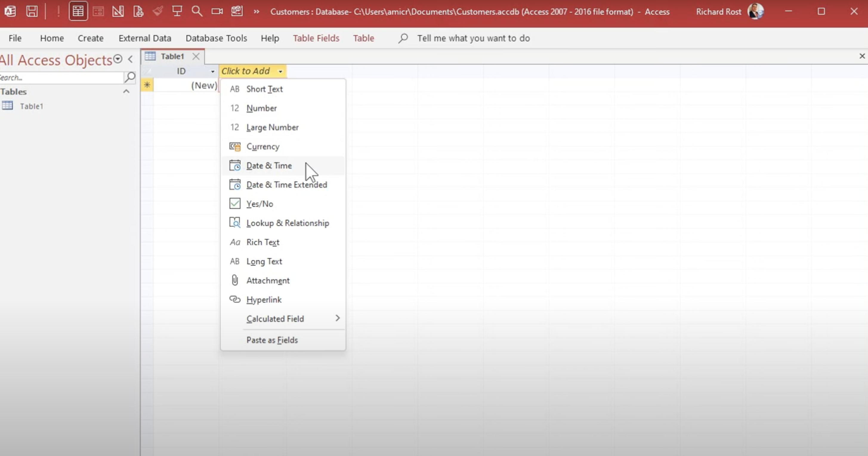
Task: Click the Tell Me search magnifier icon
Action: pyautogui.click(x=403, y=38)
